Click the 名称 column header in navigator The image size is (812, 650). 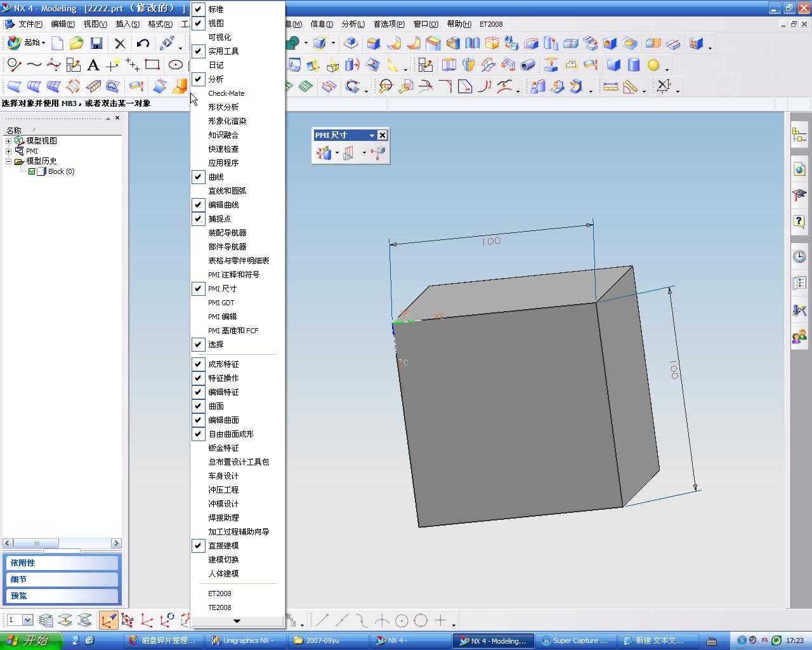14,130
